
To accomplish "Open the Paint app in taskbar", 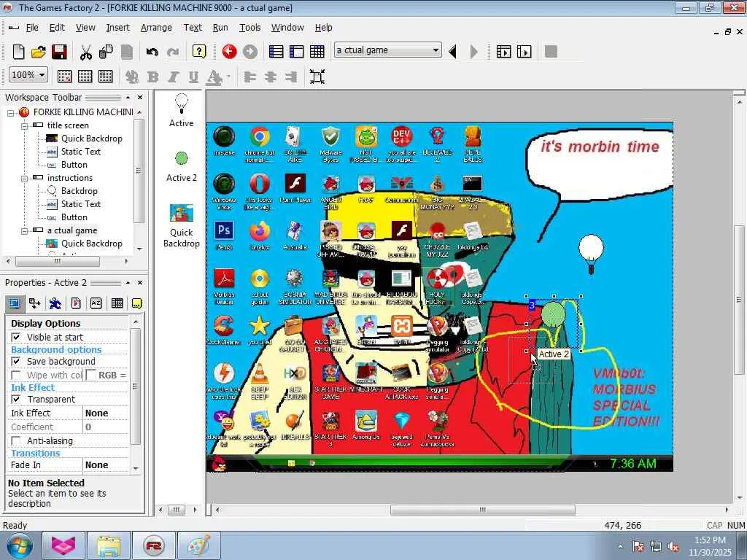I will pos(198,545).
